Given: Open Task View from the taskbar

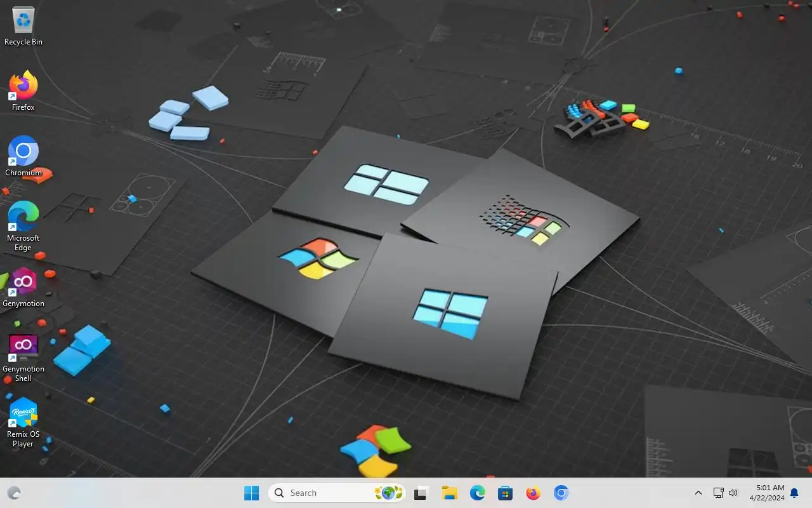Looking at the screenshot, I should click(x=421, y=493).
